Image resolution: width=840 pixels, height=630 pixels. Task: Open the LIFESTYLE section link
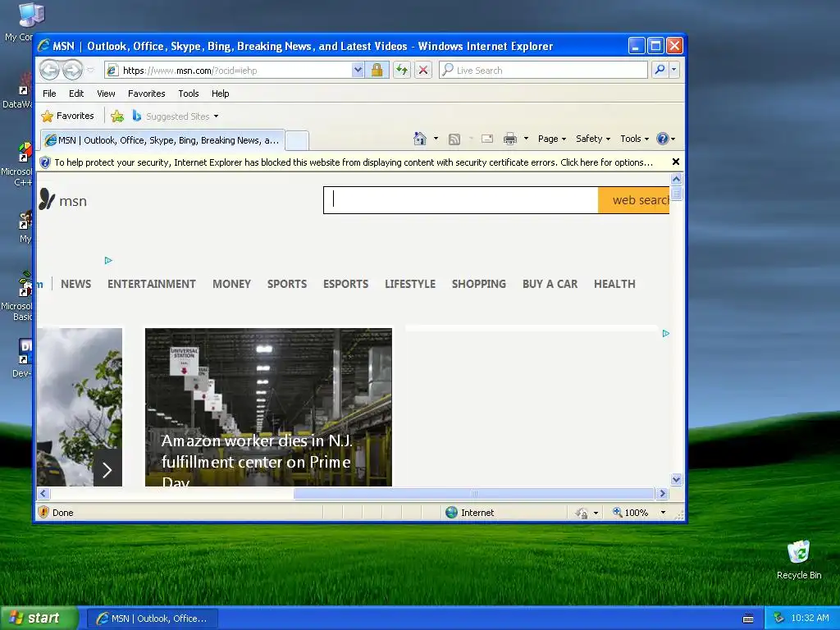click(x=410, y=284)
